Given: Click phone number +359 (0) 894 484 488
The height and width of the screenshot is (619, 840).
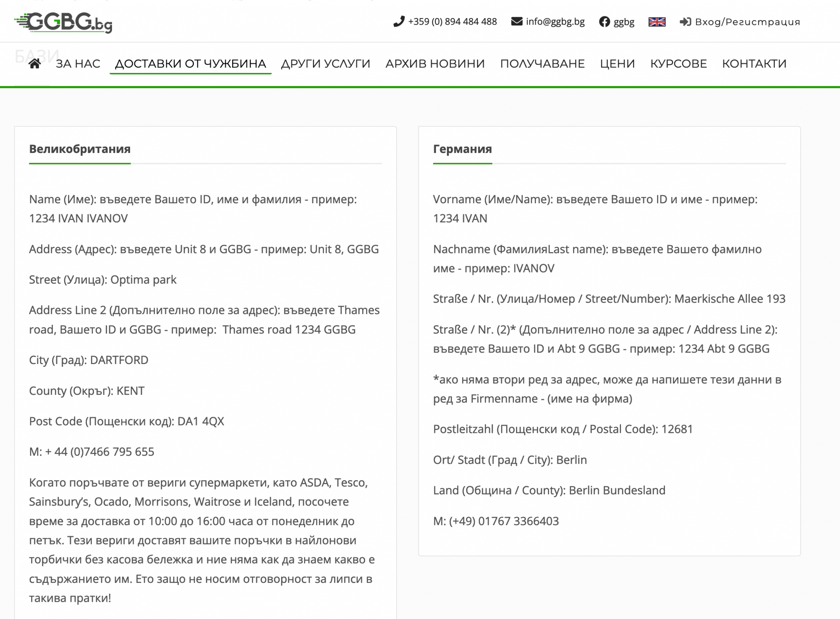Looking at the screenshot, I should (452, 22).
